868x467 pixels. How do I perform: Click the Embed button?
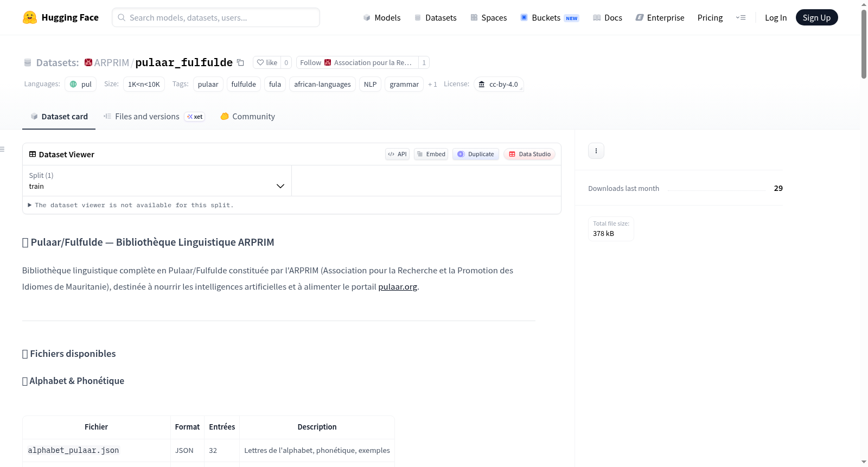(431, 154)
